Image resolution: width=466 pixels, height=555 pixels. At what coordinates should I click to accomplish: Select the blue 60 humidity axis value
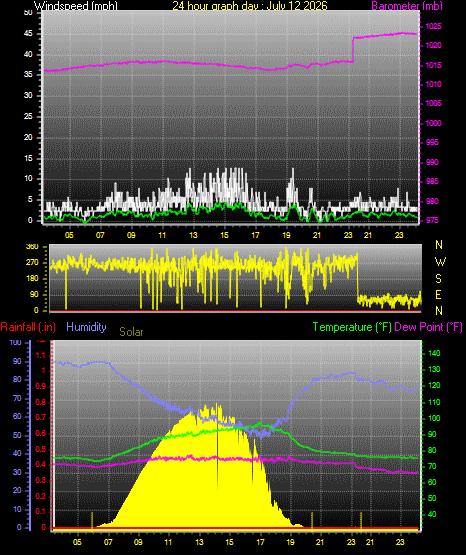(x=17, y=417)
